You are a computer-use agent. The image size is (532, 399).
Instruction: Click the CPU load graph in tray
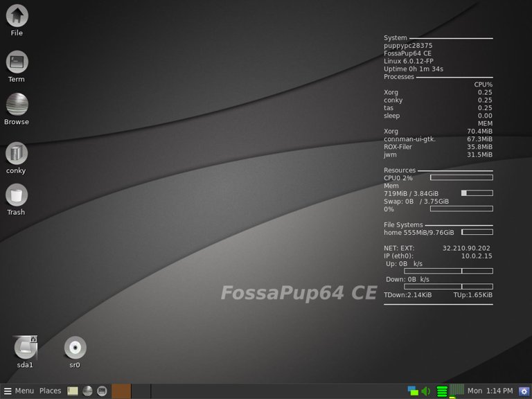[x=456, y=391]
